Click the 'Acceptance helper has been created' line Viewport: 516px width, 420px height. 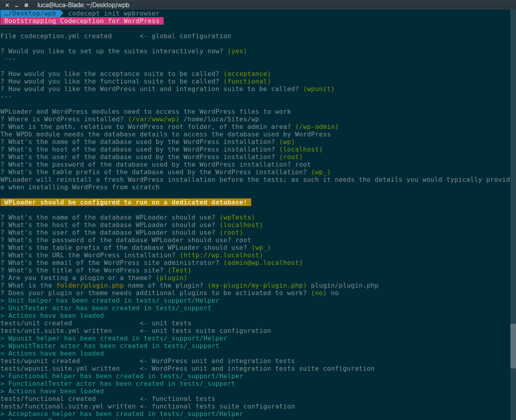122,414
